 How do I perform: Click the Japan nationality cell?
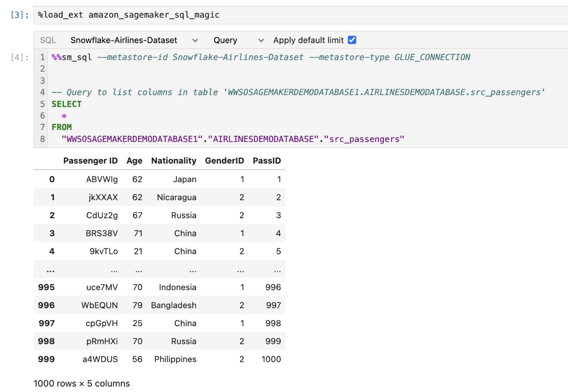click(x=185, y=179)
